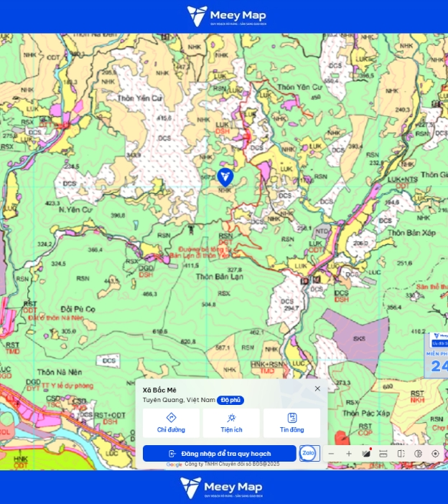The width and height of the screenshot is (448, 504).
Task: Click the blue map location pin
Action: [225, 177]
